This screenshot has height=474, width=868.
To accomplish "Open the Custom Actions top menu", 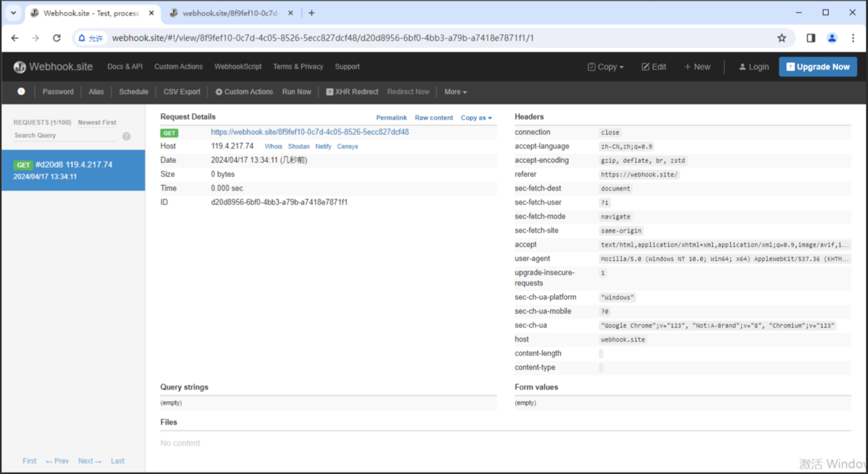I will [x=178, y=67].
